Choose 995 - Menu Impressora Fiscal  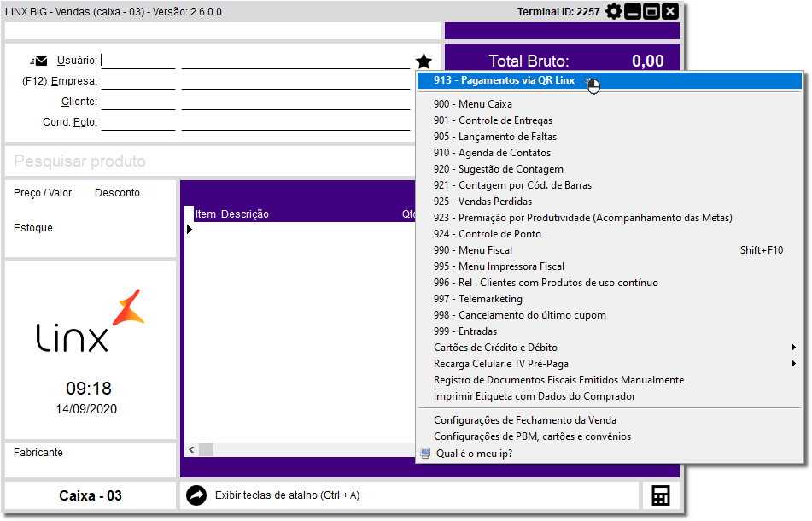610,266
